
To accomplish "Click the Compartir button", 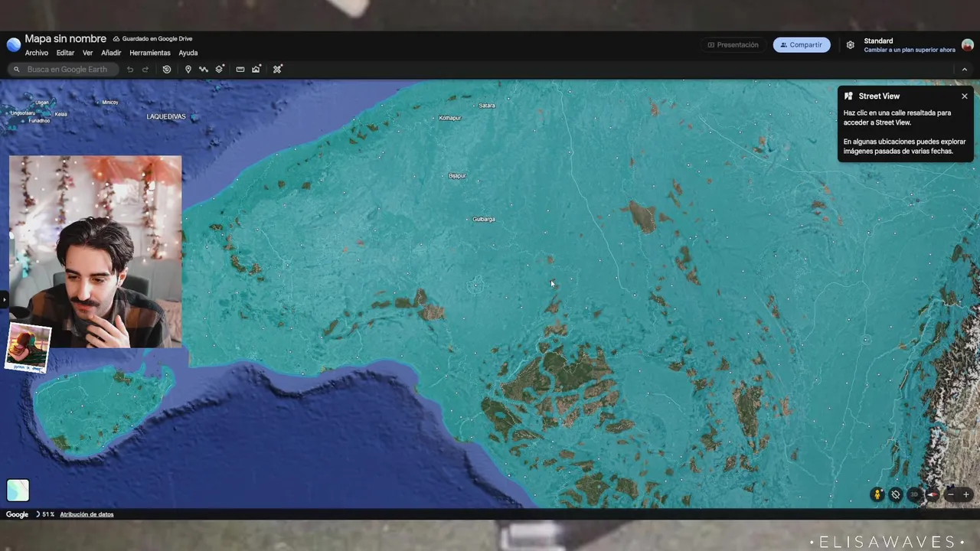I will pyautogui.click(x=802, y=45).
